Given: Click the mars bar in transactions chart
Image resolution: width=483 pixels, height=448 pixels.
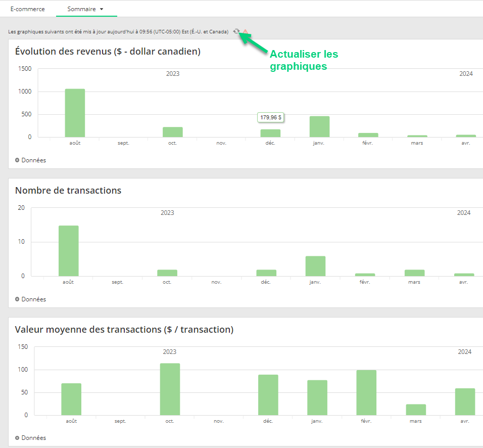Looking at the screenshot, I should click(x=415, y=273).
